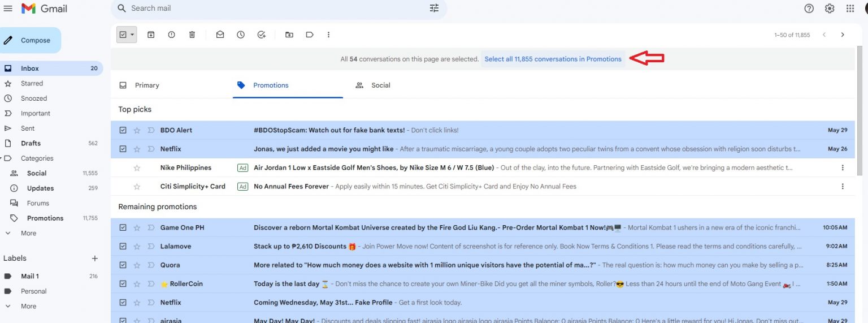Open the select-all checkbox dropdown arrow
The image size is (868, 323).
click(133, 35)
